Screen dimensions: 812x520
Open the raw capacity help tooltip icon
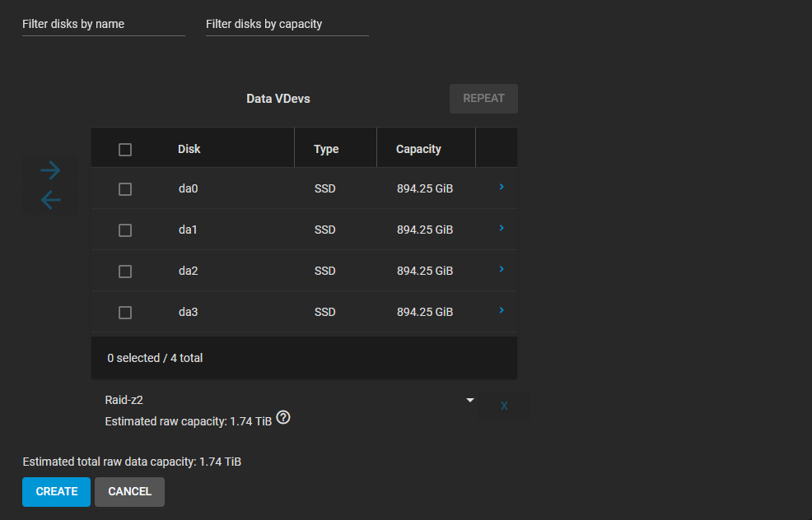tap(283, 418)
